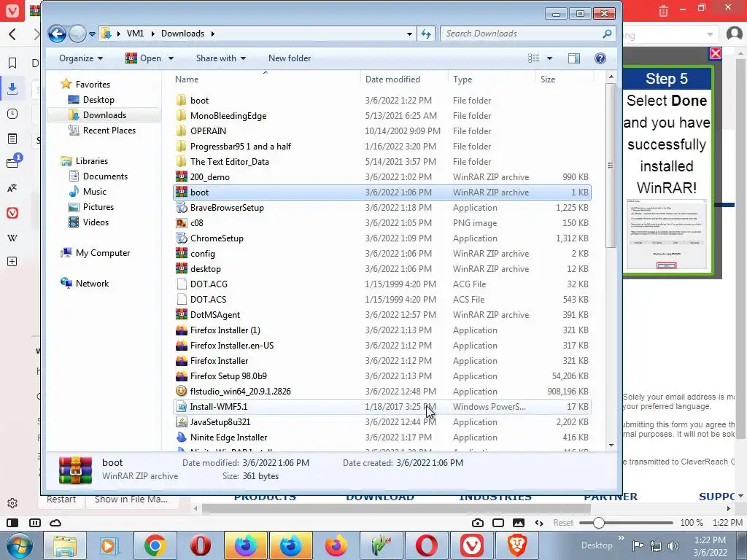
Task: Open the Documents library
Action: (105, 176)
